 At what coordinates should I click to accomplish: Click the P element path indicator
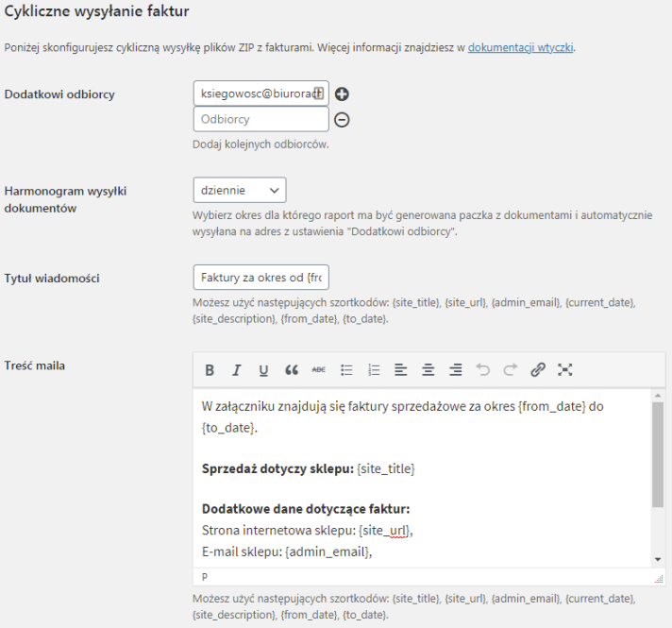[x=205, y=577]
